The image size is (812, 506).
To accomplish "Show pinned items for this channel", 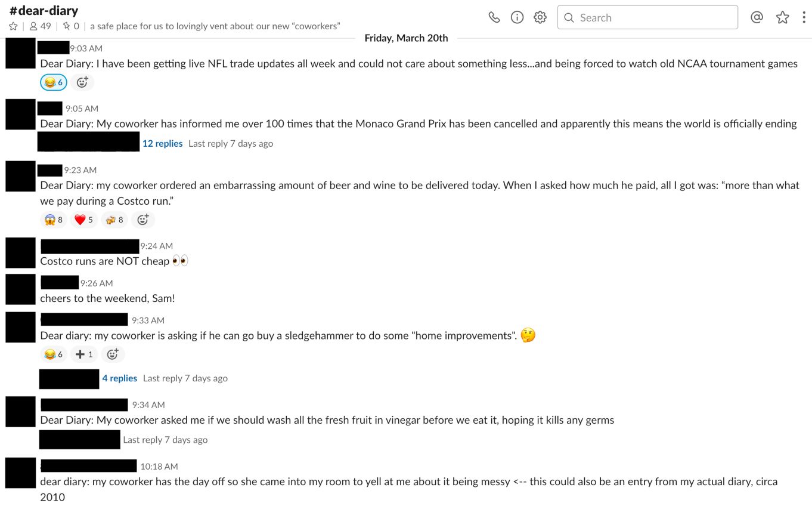I will point(71,26).
